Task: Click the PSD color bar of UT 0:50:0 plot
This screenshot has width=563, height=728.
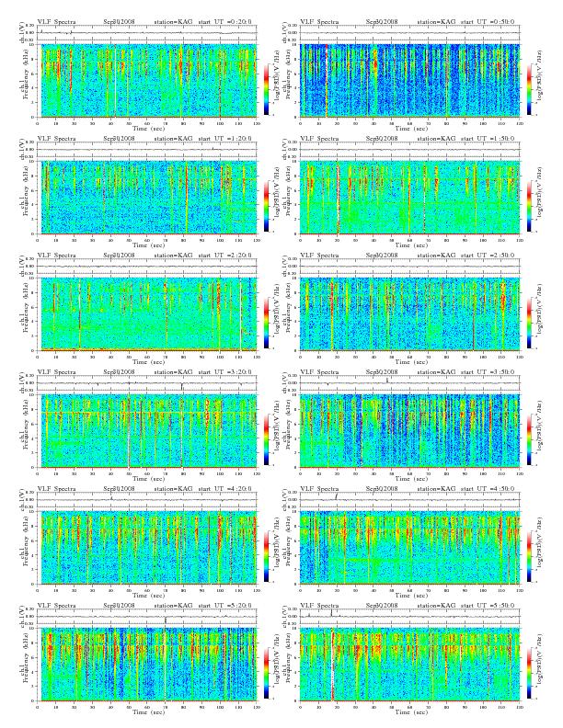Action: [530, 88]
